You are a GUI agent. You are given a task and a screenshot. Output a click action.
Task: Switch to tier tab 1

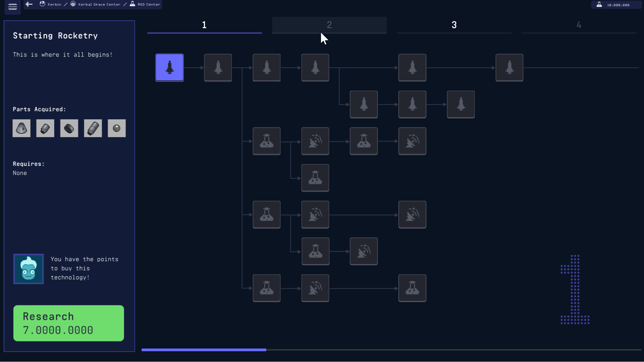[x=204, y=25]
